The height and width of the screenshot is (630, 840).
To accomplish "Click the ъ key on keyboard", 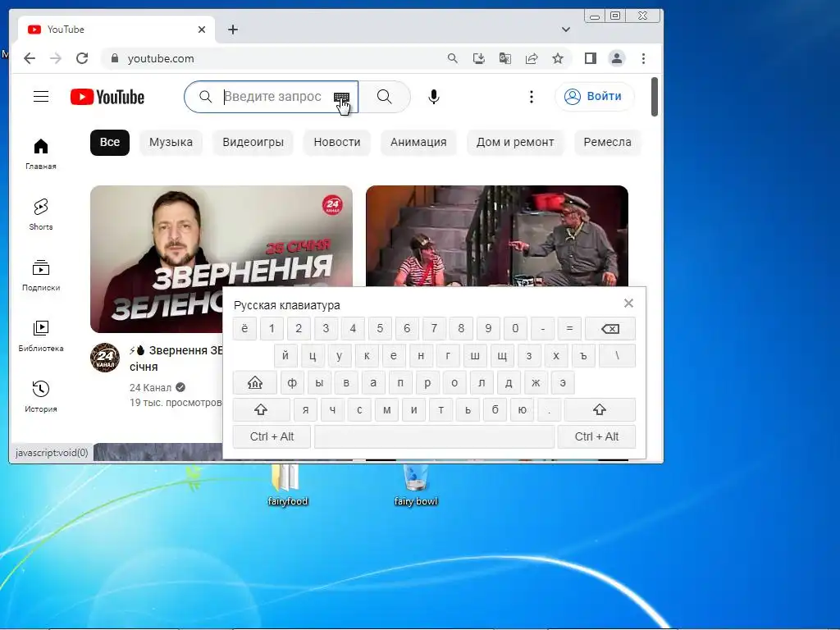I will pos(583,356).
